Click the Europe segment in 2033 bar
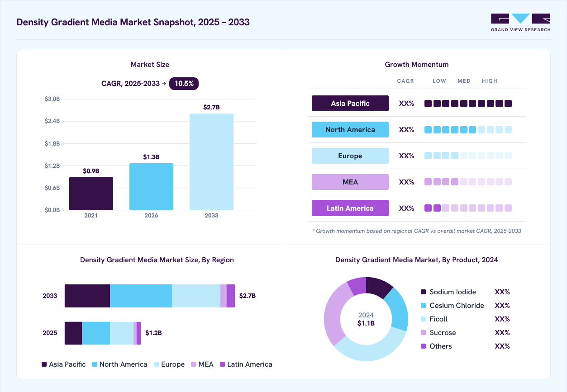The width and height of the screenshot is (567, 392). pos(196,296)
